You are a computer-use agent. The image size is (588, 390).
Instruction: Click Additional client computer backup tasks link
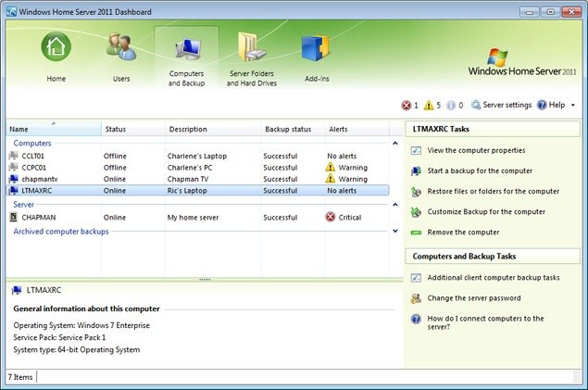coord(494,278)
